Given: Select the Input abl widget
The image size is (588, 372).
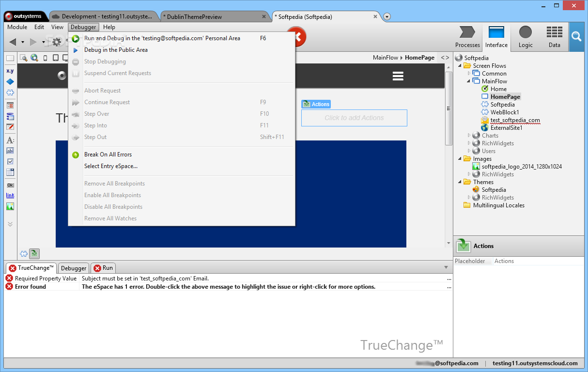Looking at the screenshot, I should coord(10,151).
